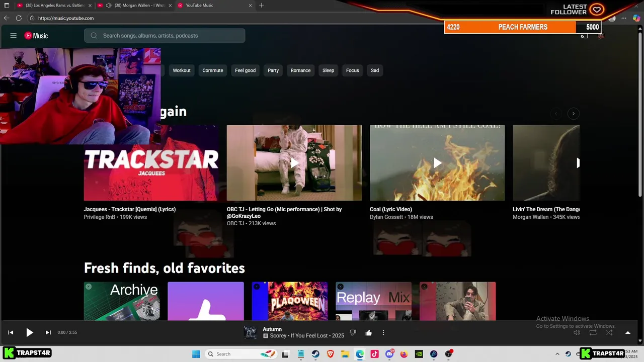Screen dimensions: 644x362
Task: Select the Workout mood chip
Action: coord(182,70)
